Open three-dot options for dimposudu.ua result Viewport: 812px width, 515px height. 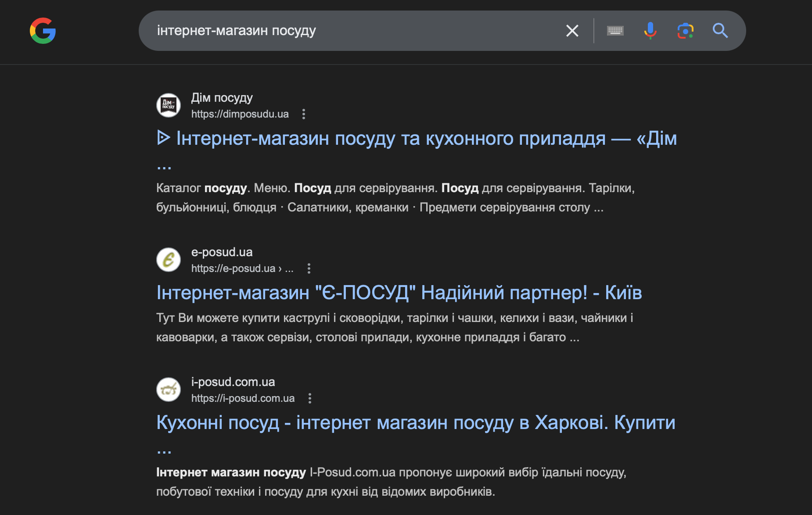click(304, 114)
